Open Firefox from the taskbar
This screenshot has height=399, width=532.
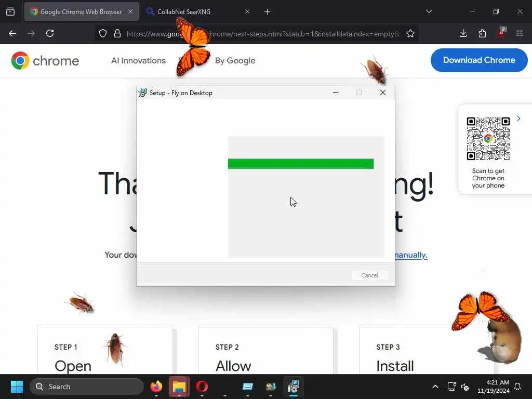coord(156,387)
